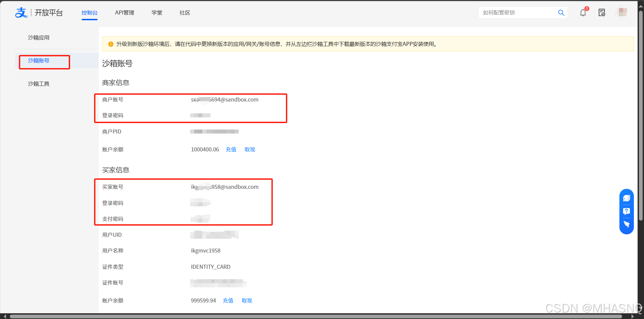Click the vertical scrollbar thumb

pos(641,116)
